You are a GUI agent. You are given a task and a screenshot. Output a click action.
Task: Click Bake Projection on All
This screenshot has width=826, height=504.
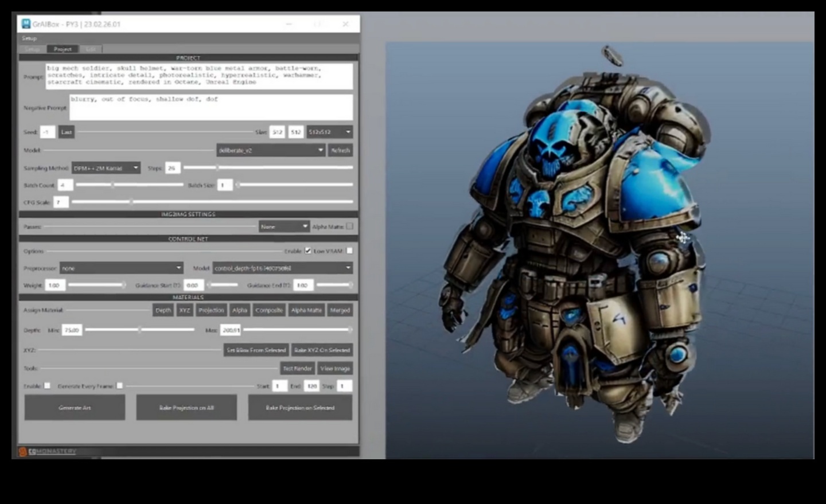click(186, 407)
